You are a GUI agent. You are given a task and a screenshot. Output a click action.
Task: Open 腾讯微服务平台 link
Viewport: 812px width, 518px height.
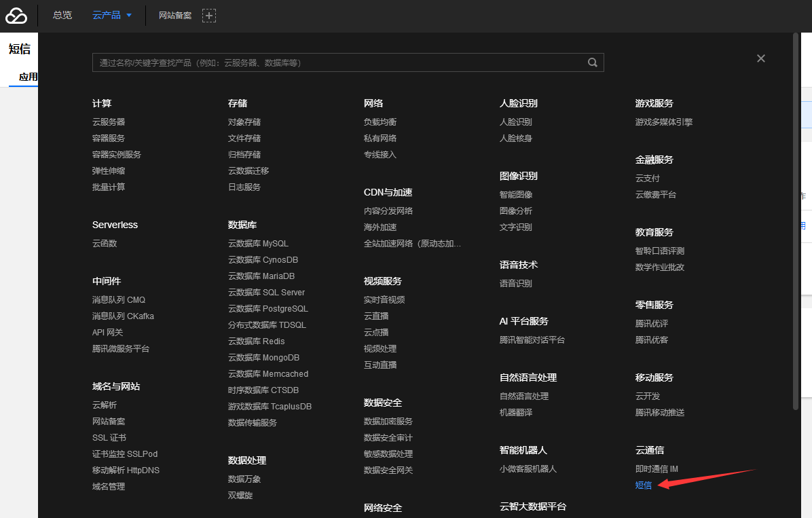pyautogui.click(x=121, y=348)
